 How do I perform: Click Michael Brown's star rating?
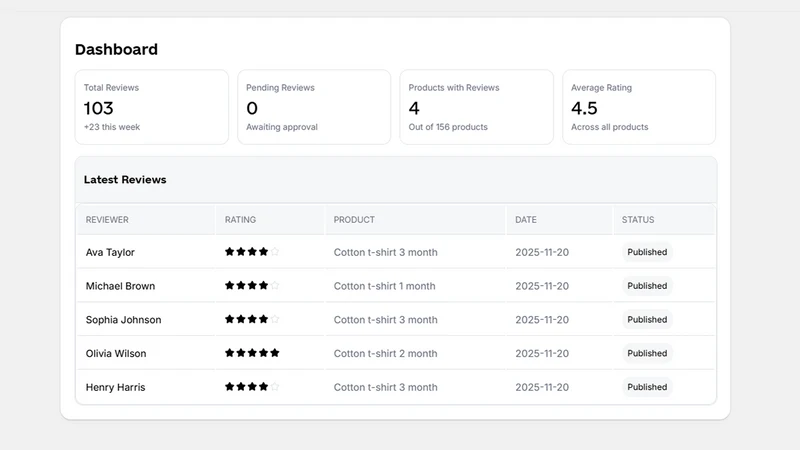coord(252,285)
